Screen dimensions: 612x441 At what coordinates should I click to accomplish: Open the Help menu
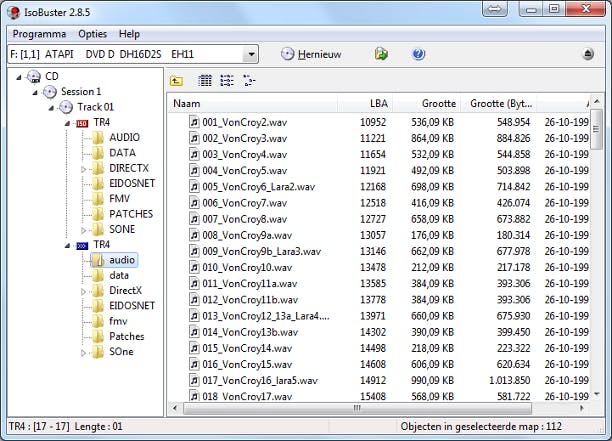pyautogui.click(x=129, y=34)
